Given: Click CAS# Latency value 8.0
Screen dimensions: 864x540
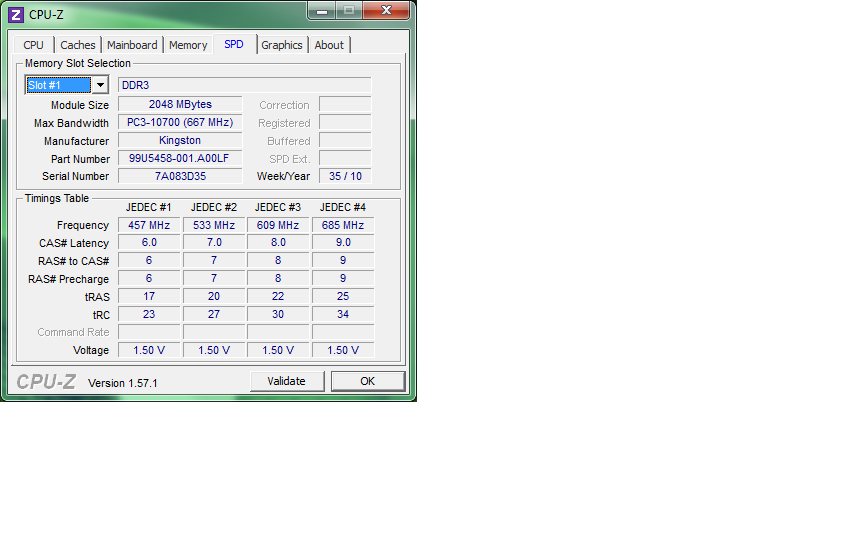Looking at the screenshot, I should pos(278,243).
